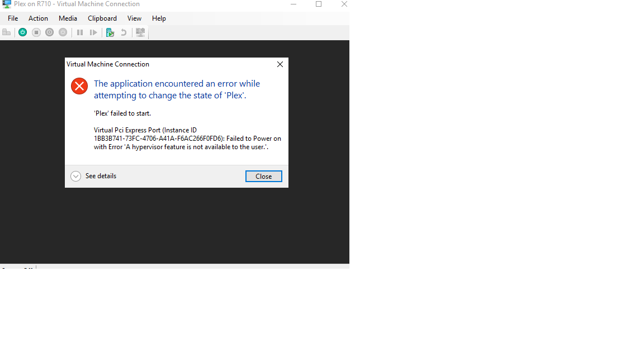
Task: Click the Turn Off stop icon
Action: (36, 32)
